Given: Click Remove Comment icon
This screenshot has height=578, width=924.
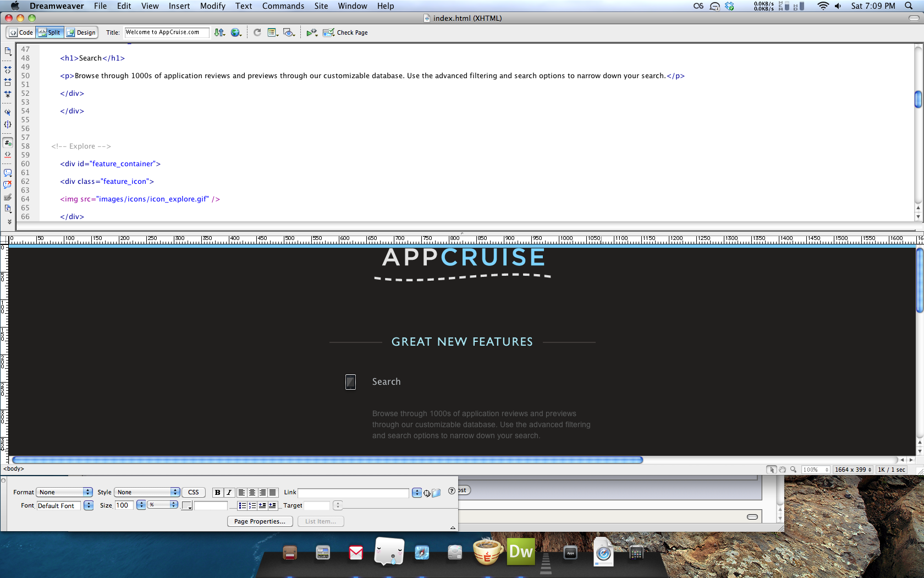Looking at the screenshot, I should click(8, 185).
